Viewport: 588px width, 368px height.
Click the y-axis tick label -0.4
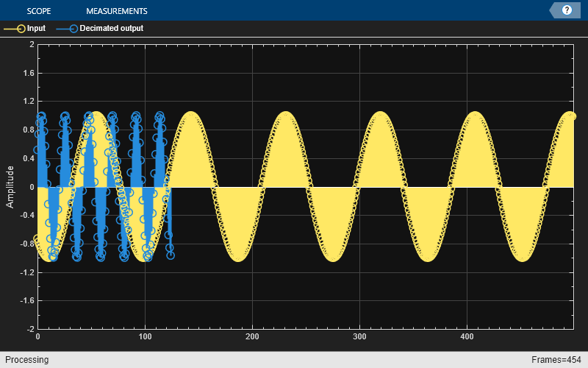27,215
